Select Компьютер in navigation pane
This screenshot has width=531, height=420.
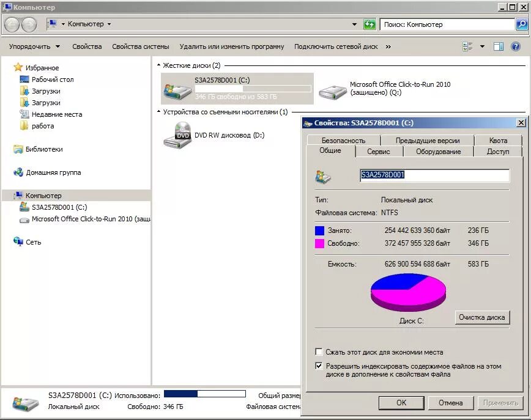(43, 196)
